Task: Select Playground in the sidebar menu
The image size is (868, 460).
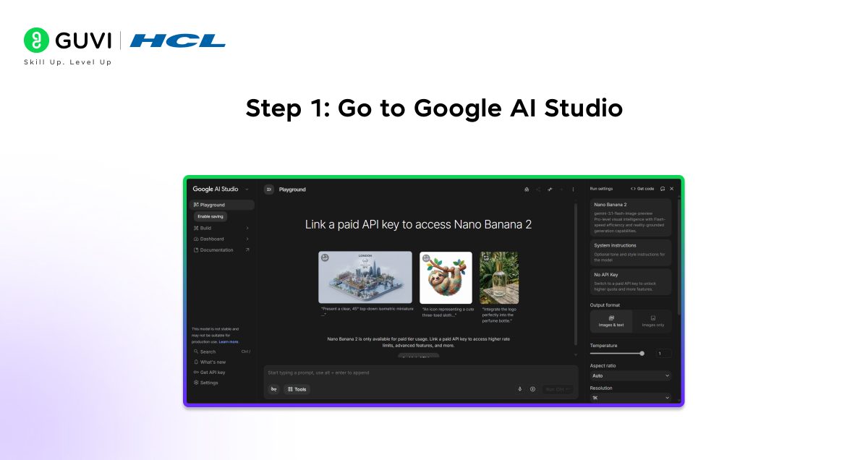Action: (x=222, y=205)
